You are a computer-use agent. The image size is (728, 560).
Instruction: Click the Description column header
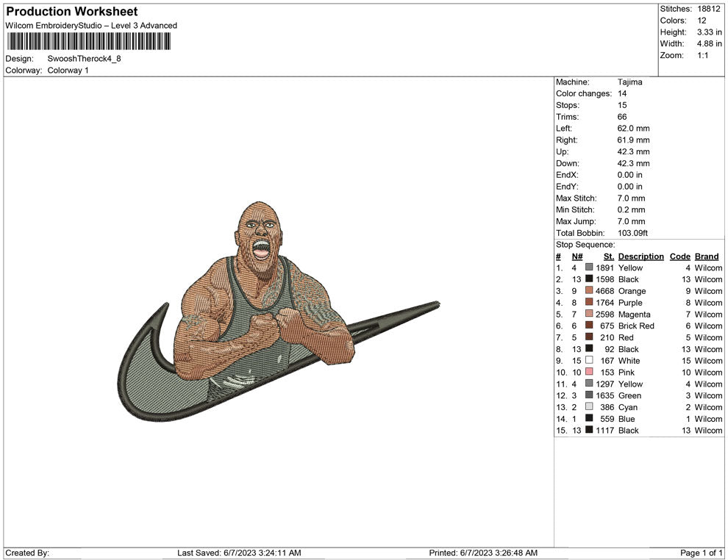pos(640,256)
